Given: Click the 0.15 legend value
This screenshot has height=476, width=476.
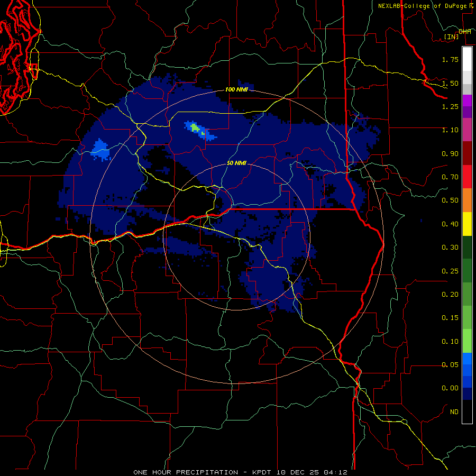Looking at the screenshot, I should coord(450,318).
